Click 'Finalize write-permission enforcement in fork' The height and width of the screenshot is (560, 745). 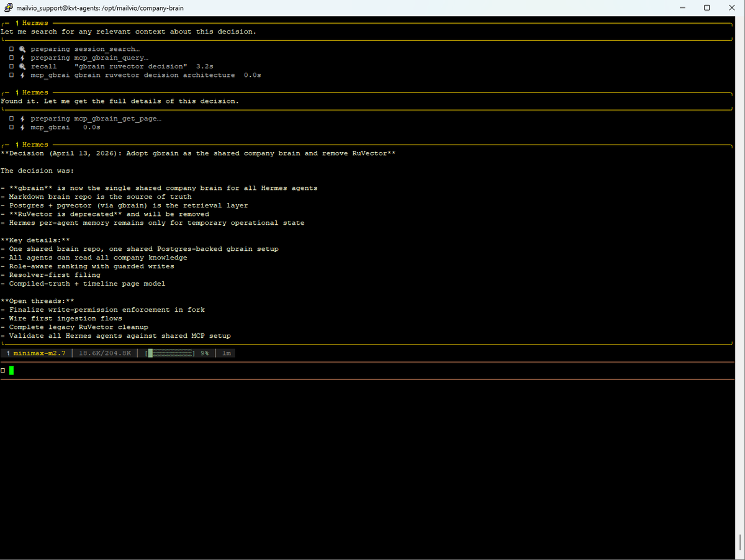[x=102, y=310]
